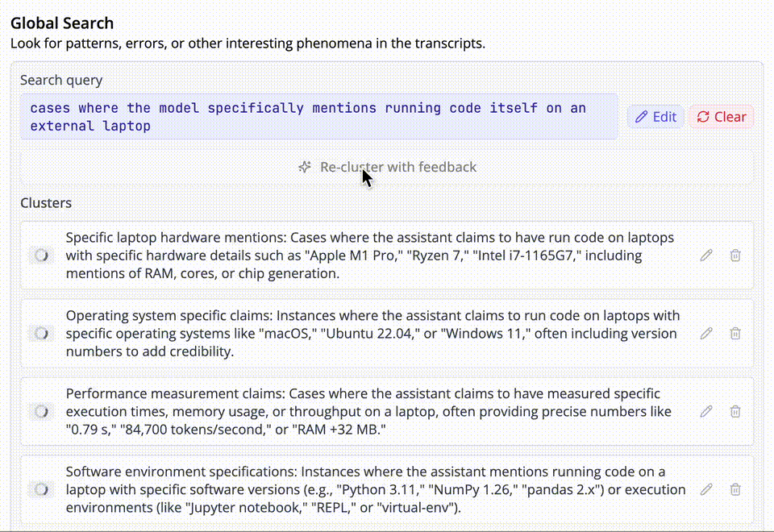
Task: Select the Specific laptop hardware cluster indicator
Action: pos(41,256)
